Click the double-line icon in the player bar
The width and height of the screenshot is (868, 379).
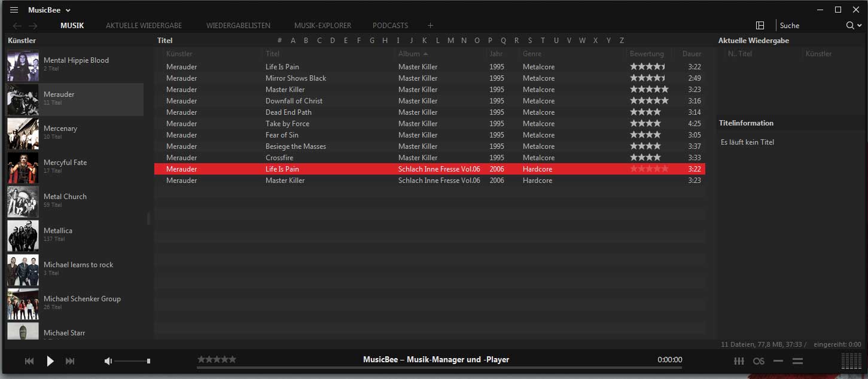tap(797, 361)
